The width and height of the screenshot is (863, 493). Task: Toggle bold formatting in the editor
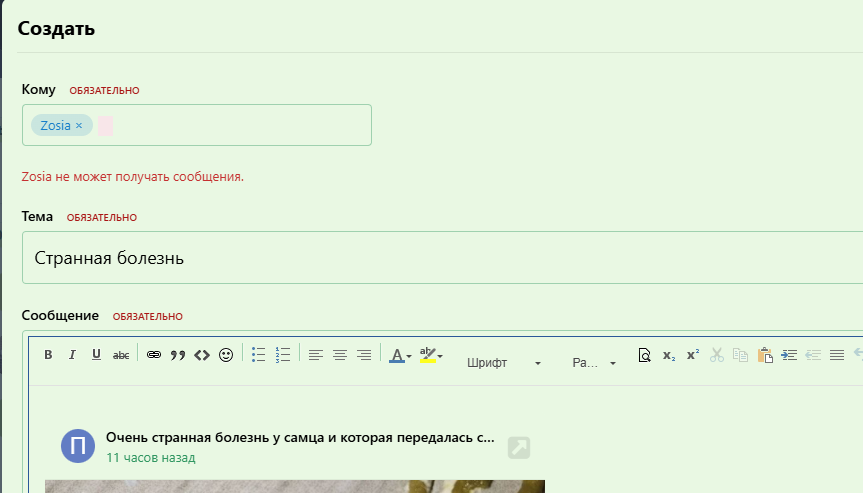coord(47,355)
